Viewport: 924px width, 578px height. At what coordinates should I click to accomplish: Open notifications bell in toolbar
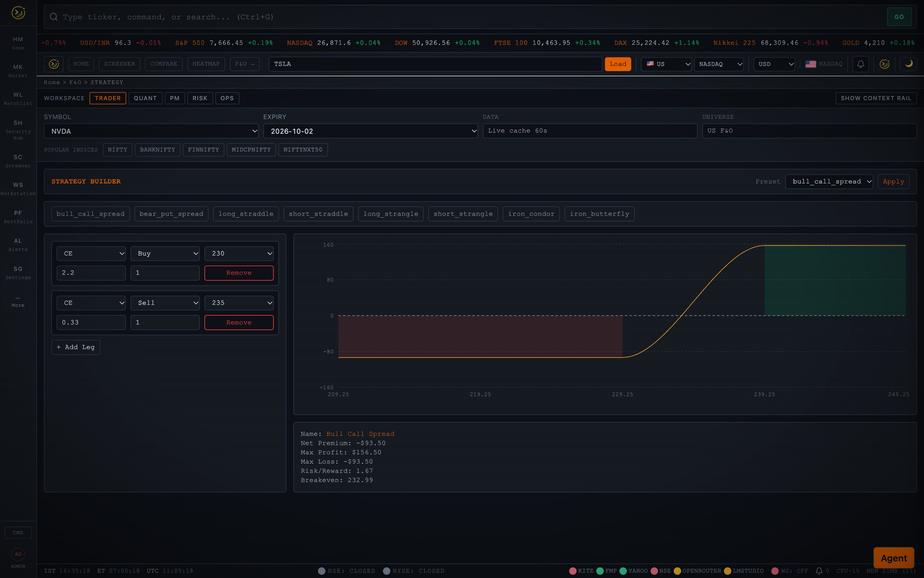[x=860, y=64]
